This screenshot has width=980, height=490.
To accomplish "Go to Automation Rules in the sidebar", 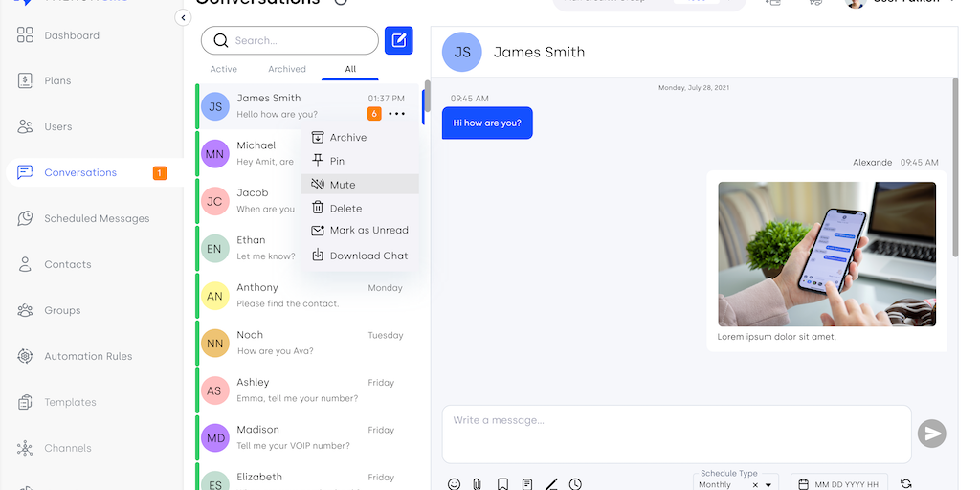I will click(88, 356).
